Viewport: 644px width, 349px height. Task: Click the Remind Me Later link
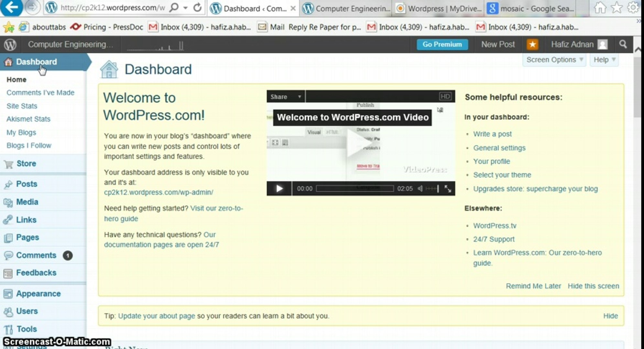(x=533, y=286)
